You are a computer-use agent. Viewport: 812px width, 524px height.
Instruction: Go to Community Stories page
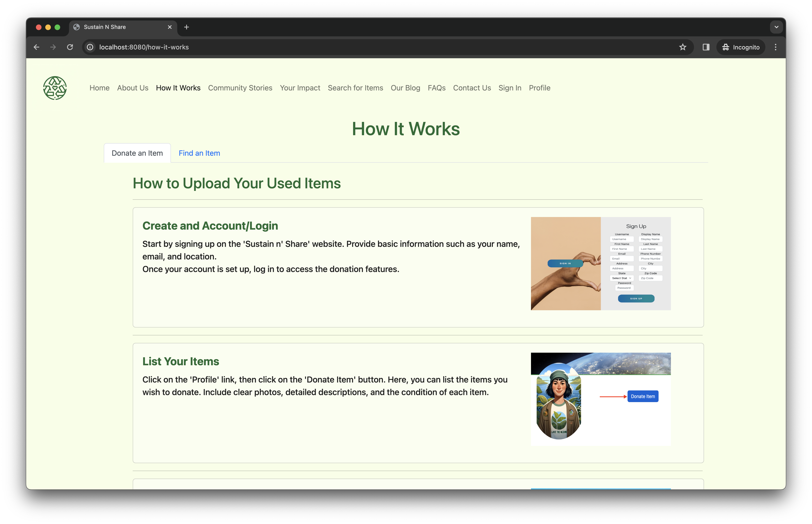240,88
